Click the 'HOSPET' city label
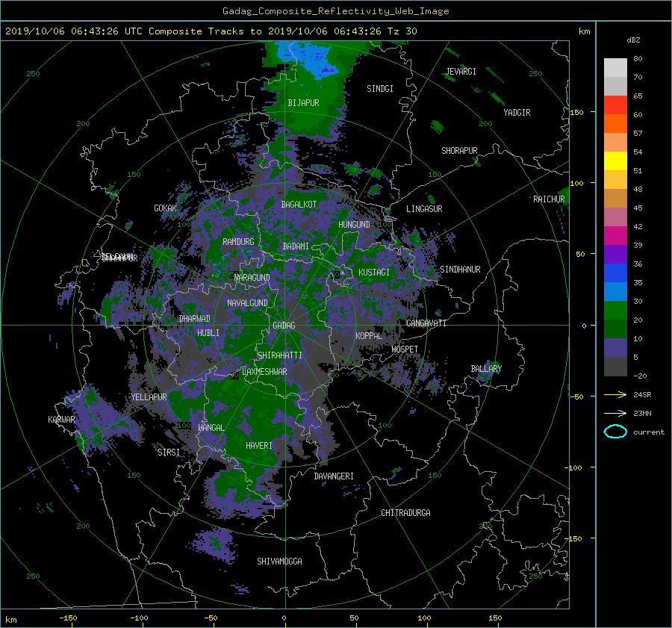The width and height of the screenshot is (672, 628). tap(405, 349)
